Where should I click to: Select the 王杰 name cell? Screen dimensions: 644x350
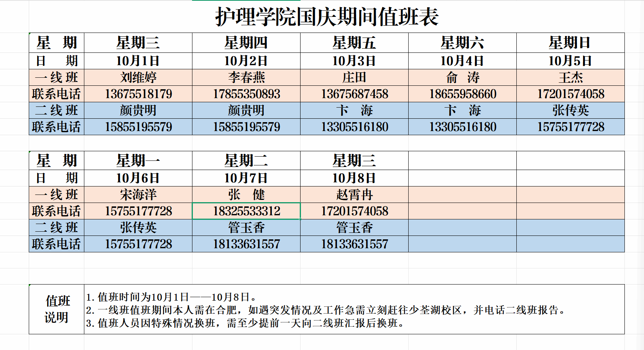[570, 77]
